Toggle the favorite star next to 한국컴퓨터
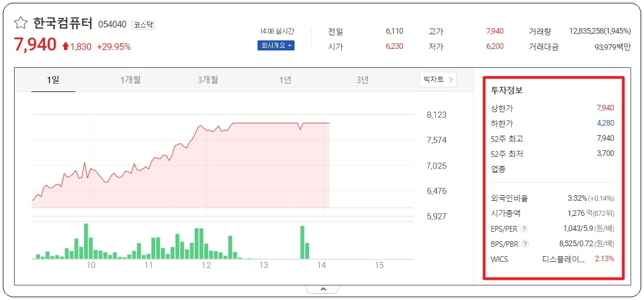644x300 pixels. [x=21, y=23]
